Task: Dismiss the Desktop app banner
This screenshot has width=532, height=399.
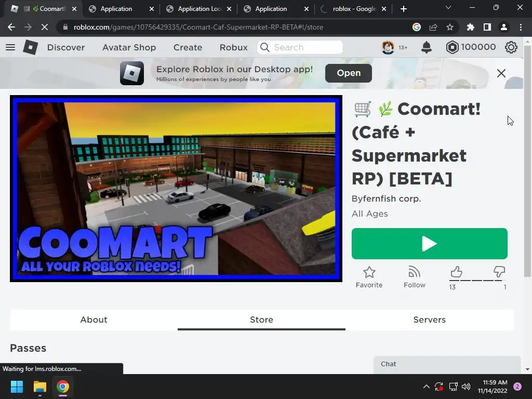Action: 501,73
